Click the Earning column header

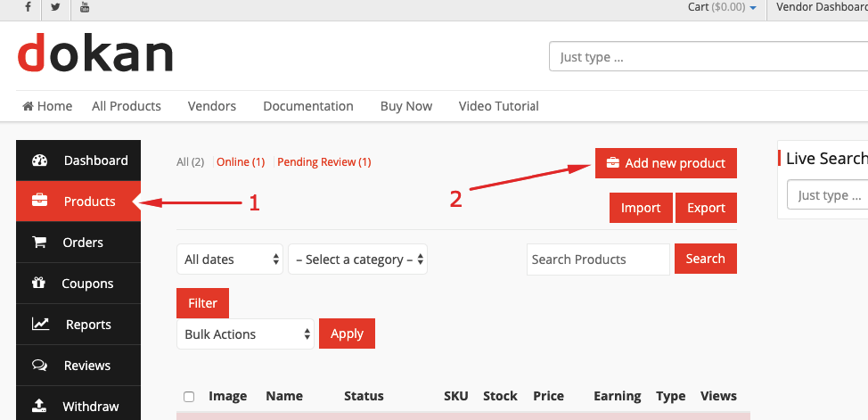click(618, 396)
